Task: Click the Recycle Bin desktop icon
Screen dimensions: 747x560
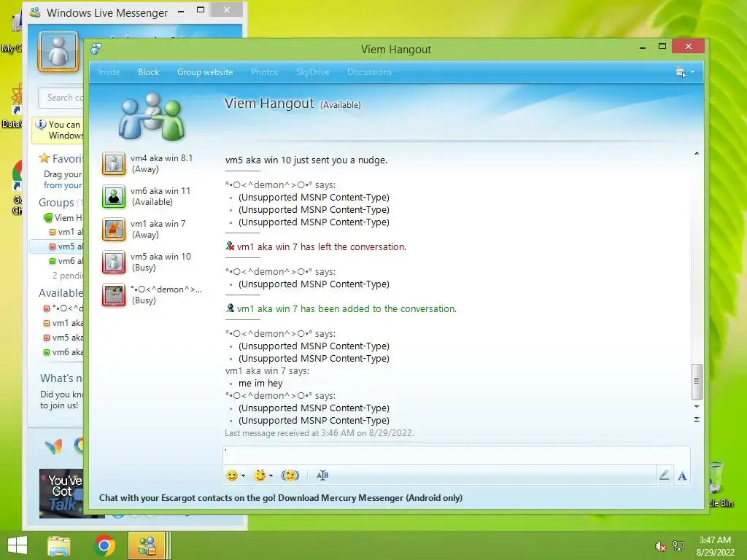Action: click(717, 483)
